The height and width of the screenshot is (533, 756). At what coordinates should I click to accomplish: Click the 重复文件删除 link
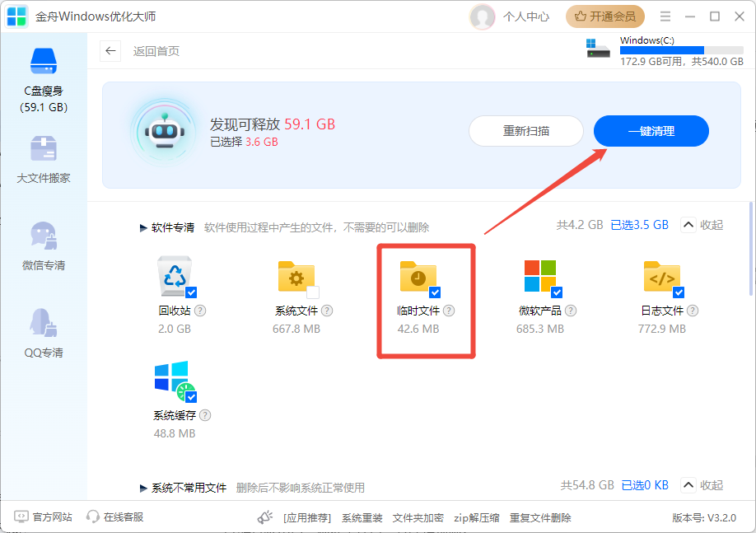(x=540, y=518)
